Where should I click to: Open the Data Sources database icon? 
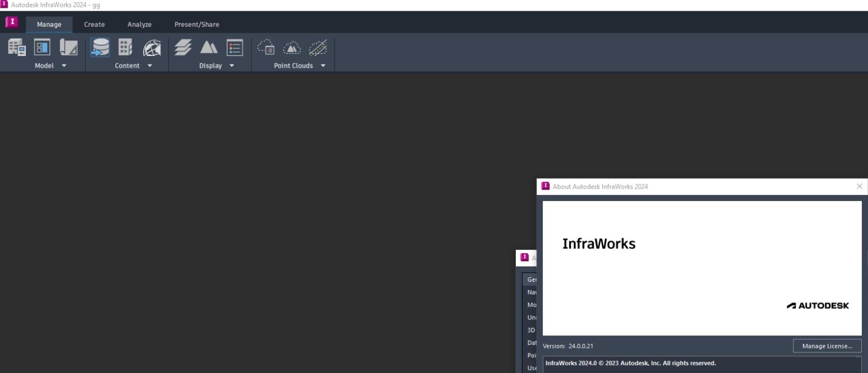[101, 48]
